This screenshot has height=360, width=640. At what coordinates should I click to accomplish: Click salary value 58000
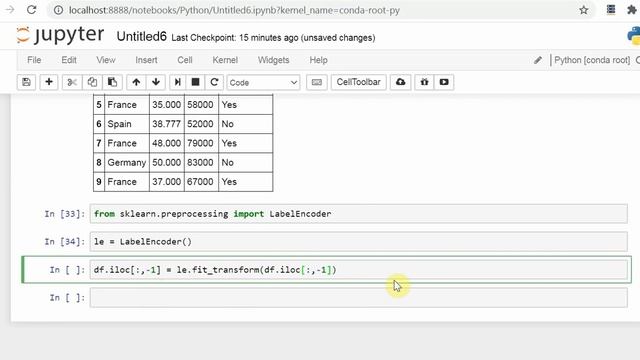[x=200, y=105]
